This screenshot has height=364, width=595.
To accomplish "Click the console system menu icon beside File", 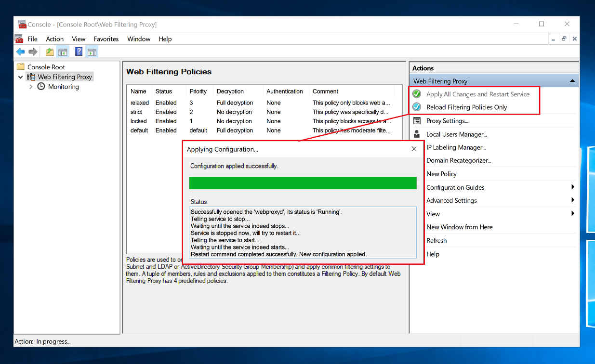I will tap(19, 39).
